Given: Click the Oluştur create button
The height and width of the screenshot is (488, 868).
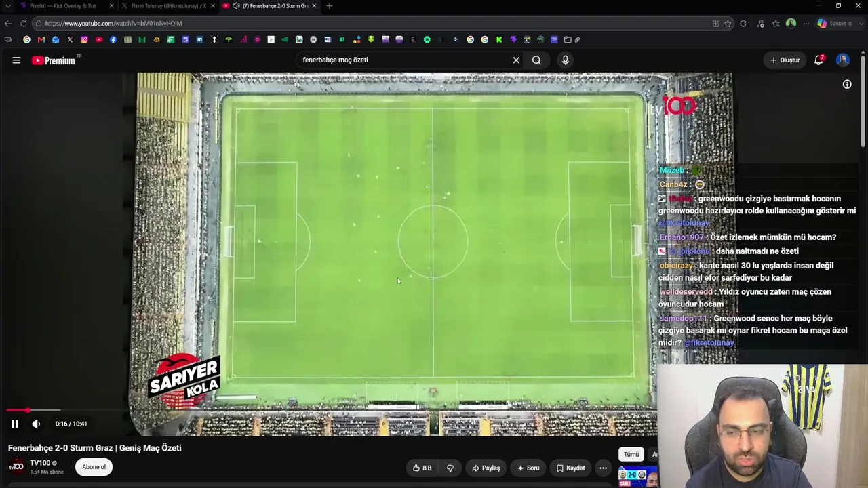Looking at the screenshot, I should pyautogui.click(x=785, y=60).
